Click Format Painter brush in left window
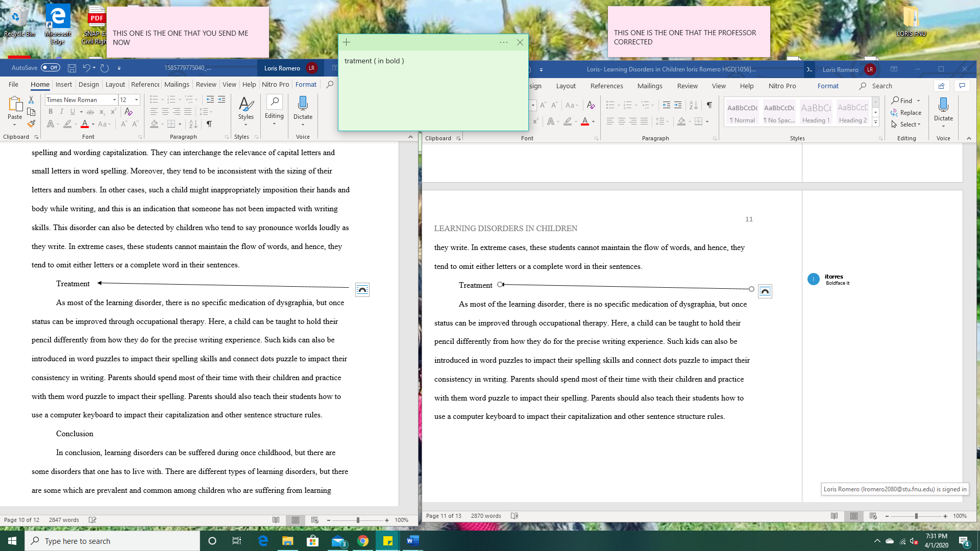This screenshot has height=551, width=980. (x=31, y=124)
